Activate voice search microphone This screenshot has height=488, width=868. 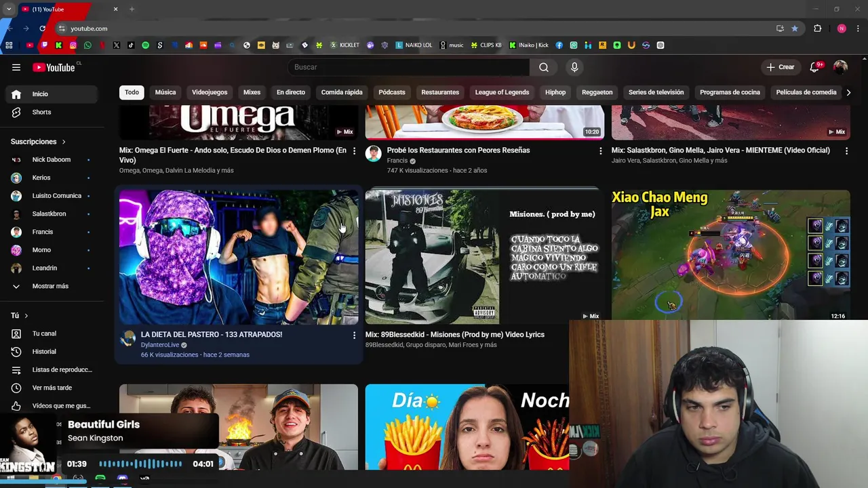point(574,67)
